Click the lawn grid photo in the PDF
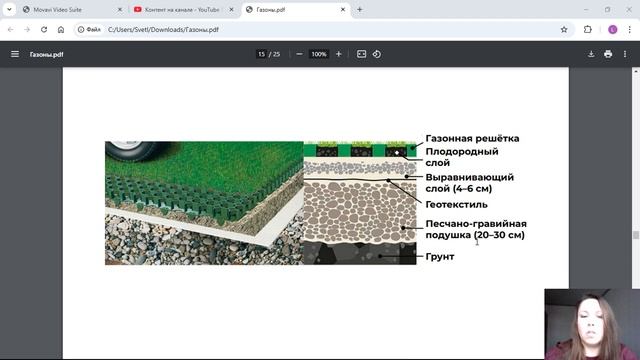This screenshot has height=360, width=640. click(x=204, y=203)
